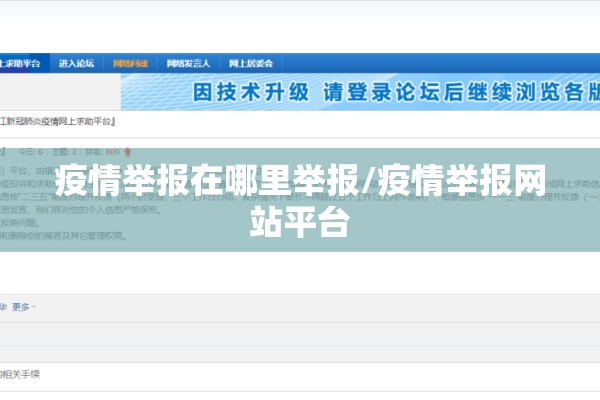Viewport: 600px width, 400px height.
Task: Open the 网上求助平台 navigation tab
Action: click(20, 63)
